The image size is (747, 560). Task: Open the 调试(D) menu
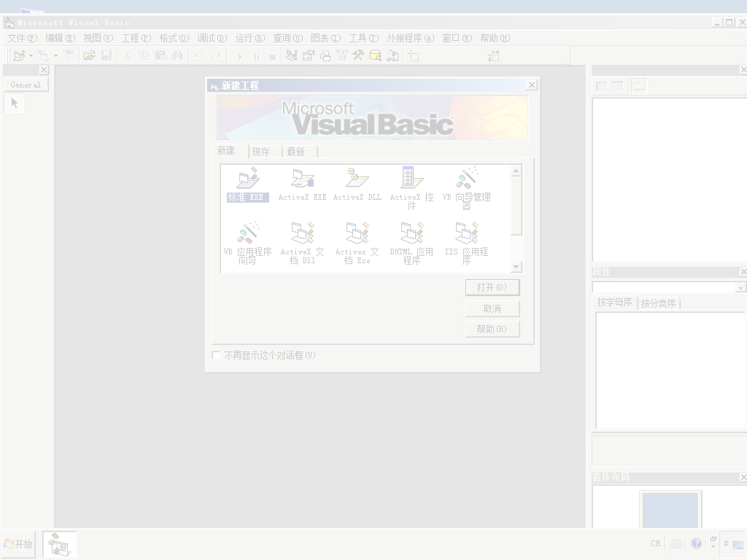[212, 38]
